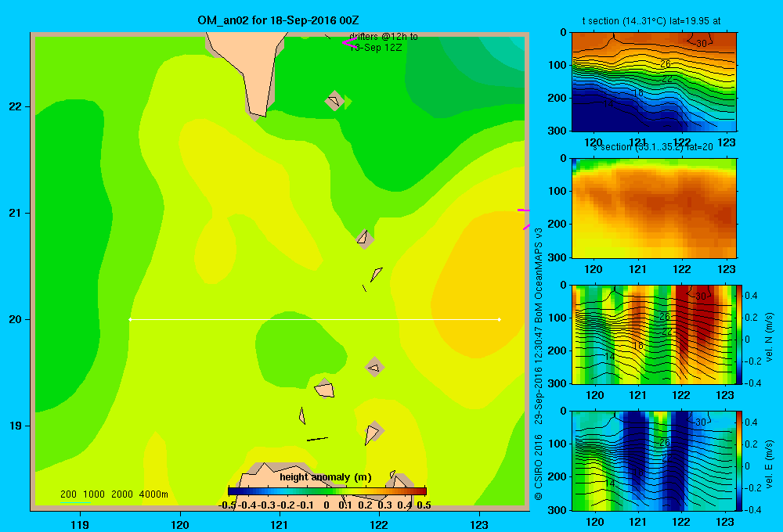Open the temperature section plot
Screen dimensions: 783x532
click(x=654, y=82)
